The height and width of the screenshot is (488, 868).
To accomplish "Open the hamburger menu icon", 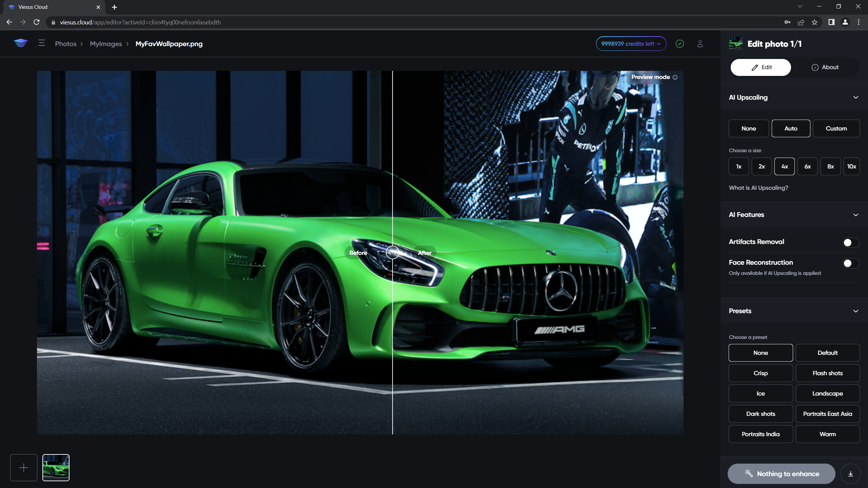I will point(42,43).
